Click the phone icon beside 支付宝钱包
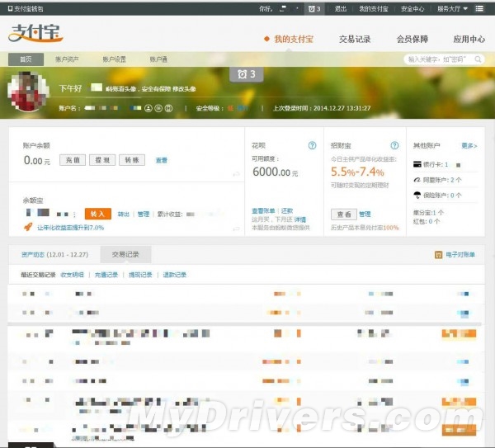Screen dimensions: 495x448 click(10, 8)
